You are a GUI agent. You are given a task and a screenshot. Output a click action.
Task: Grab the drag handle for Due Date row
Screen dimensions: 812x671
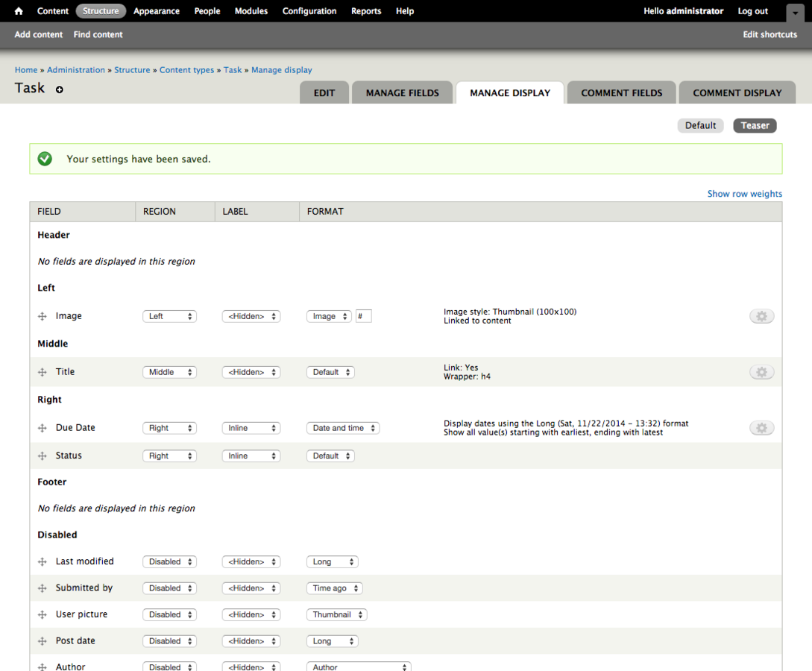(x=43, y=428)
